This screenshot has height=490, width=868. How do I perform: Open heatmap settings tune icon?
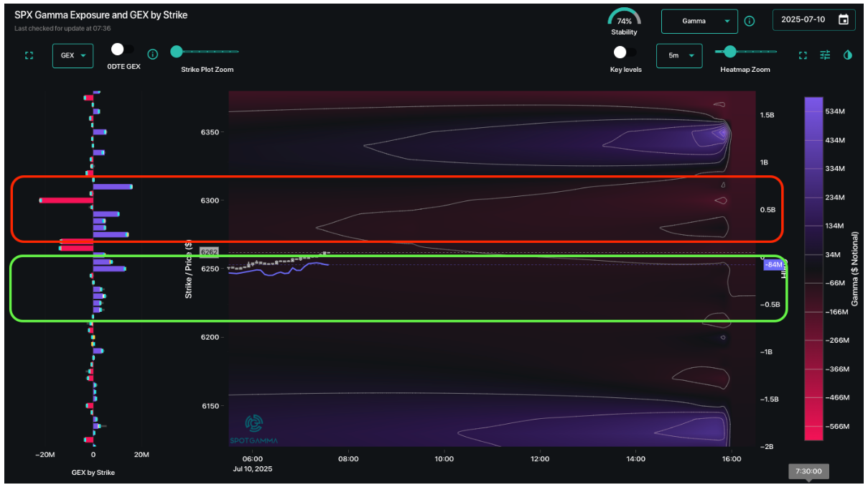[x=825, y=55]
